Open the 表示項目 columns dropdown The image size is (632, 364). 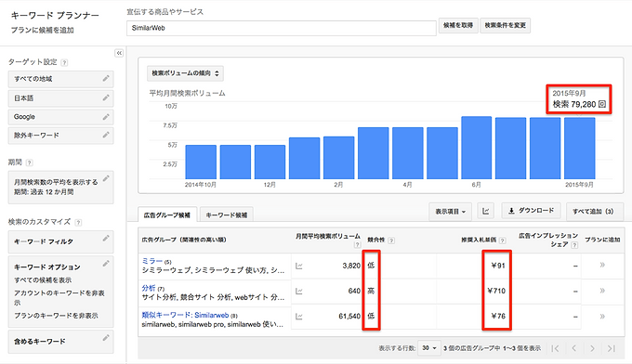coord(450,211)
